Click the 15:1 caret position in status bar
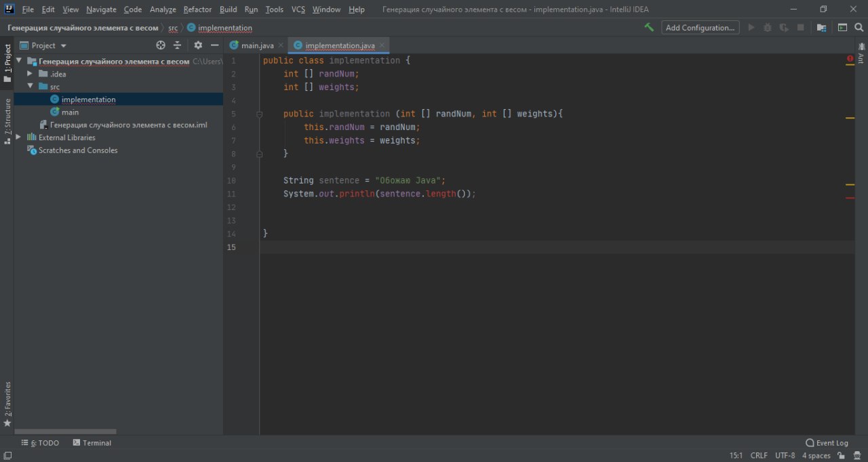The height and width of the screenshot is (462, 868). [x=736, y=456]
